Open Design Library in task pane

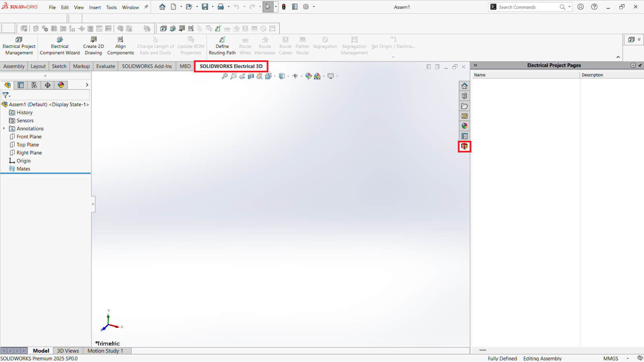tap(464, 96)
